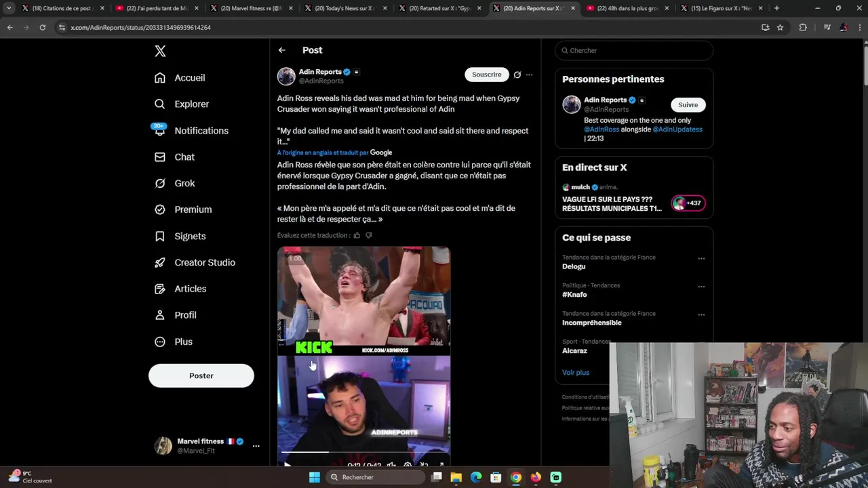Screen dimensions: 868x488
Task: Open a new browser tab
Action: (x=776, y=8)
